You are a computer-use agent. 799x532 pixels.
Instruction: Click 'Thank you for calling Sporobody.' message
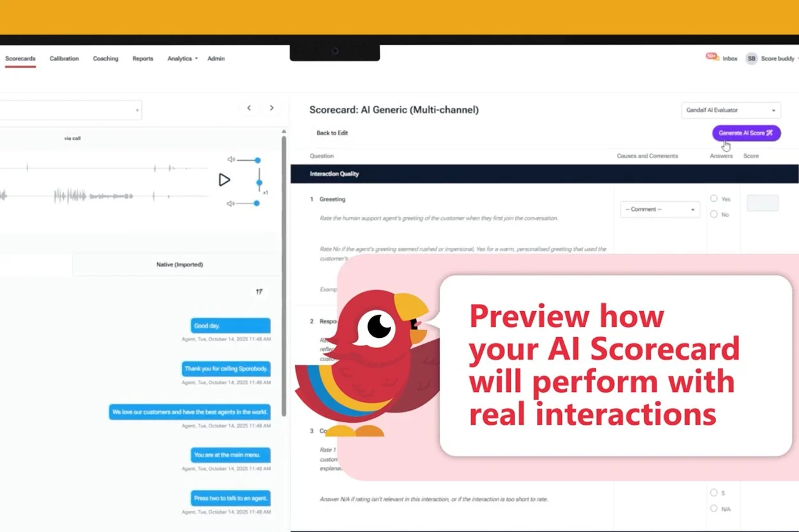point(226,369)
